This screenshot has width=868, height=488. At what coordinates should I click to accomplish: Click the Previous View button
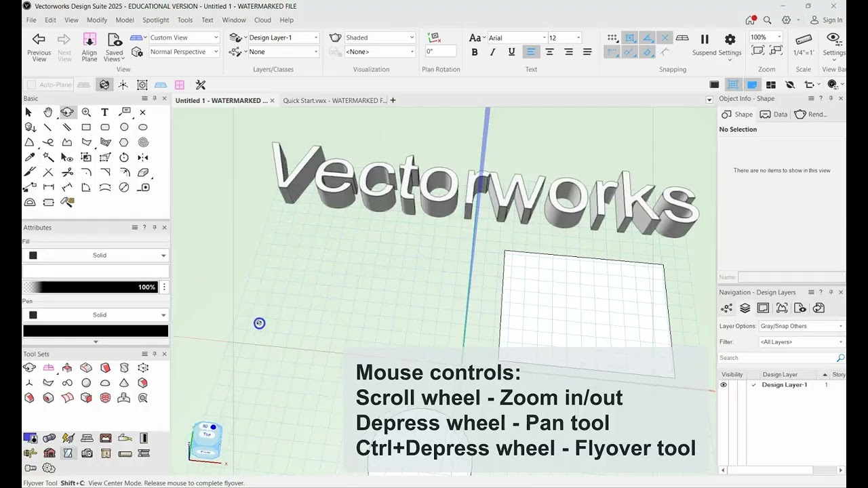tap(39, 47)
